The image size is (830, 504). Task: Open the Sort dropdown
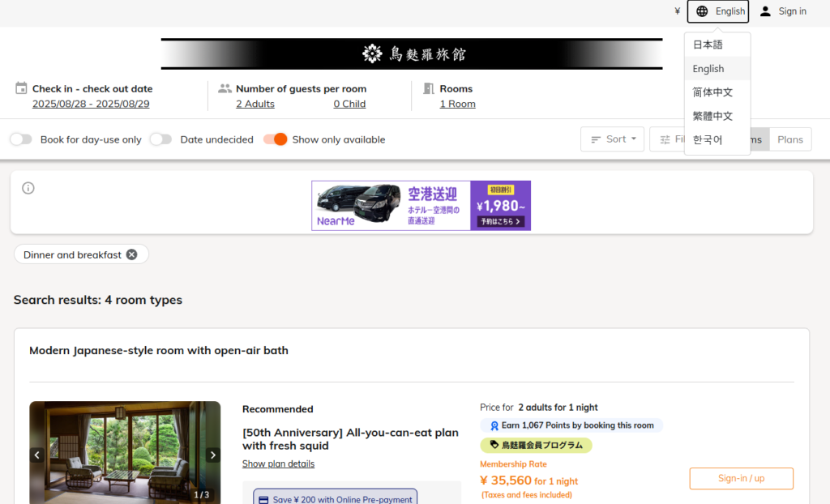pos(613,139)
